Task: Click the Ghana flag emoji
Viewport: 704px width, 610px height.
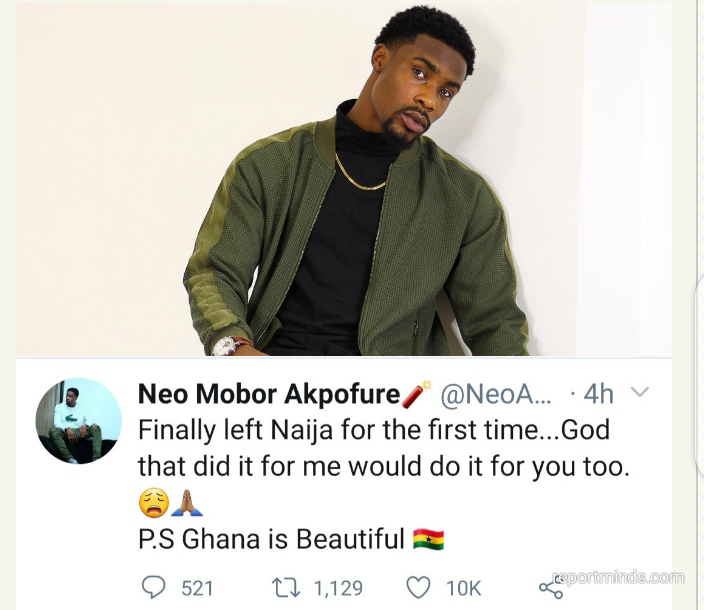Action: 428,539
